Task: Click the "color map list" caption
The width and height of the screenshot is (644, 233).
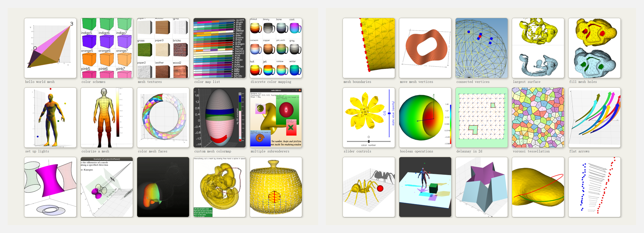Action: (207, 82)
